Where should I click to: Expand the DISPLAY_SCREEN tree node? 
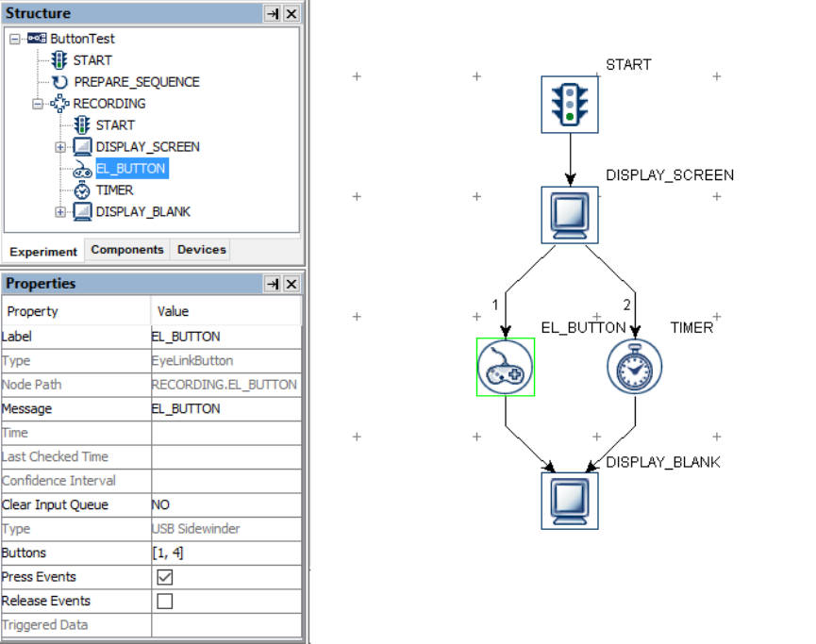[x=59, y=147]
